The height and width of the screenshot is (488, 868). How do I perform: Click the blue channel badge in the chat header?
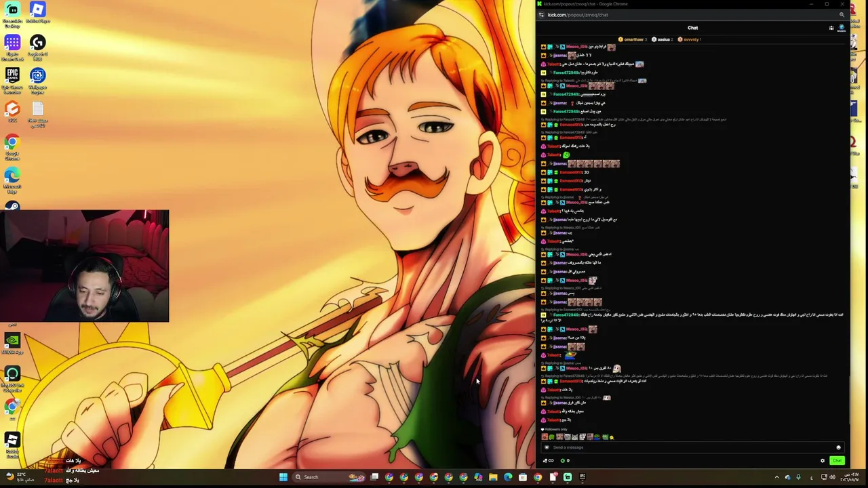tap(842, 28)
